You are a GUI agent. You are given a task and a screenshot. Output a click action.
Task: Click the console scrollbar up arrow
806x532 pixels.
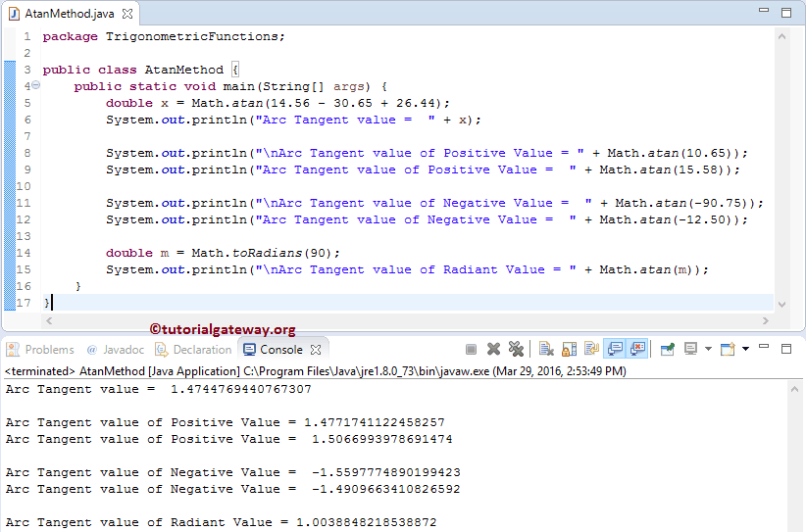794,390
